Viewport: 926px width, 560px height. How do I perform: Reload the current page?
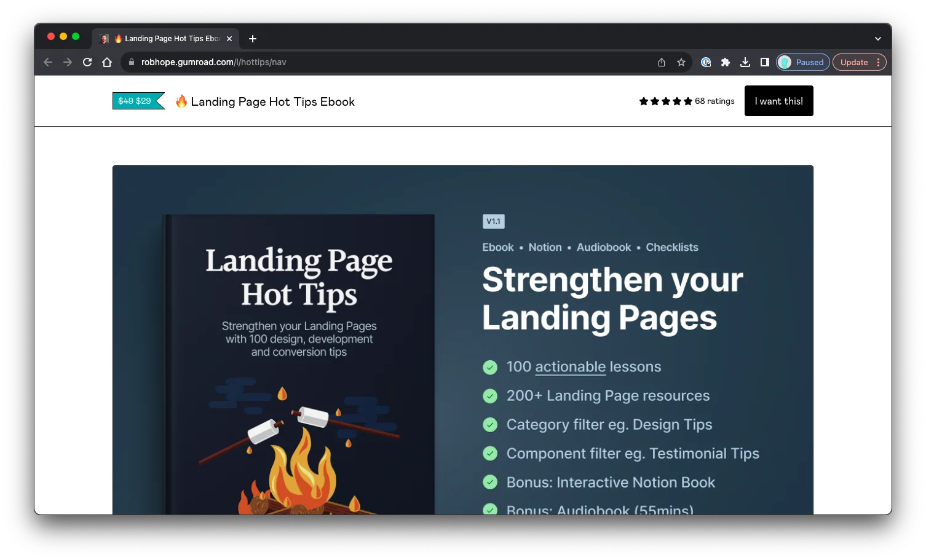[87, 62]
